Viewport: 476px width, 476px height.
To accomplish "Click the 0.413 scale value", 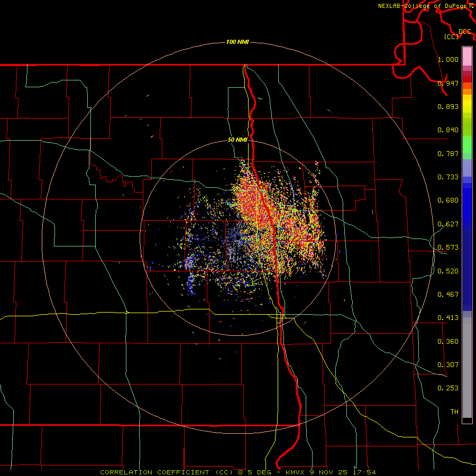I will pyautogui.click(x=448, y=317).
